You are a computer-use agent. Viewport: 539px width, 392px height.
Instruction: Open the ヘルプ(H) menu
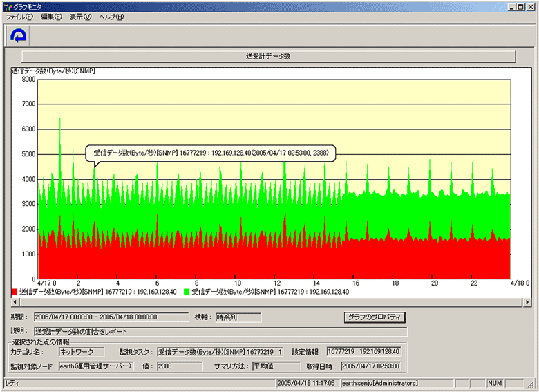pos(111,17)
